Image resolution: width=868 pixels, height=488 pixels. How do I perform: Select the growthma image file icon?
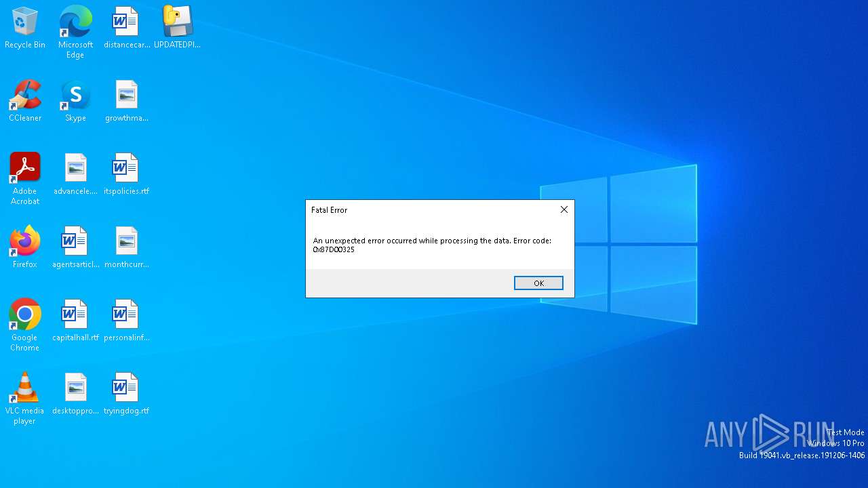(x=126, y=101)
